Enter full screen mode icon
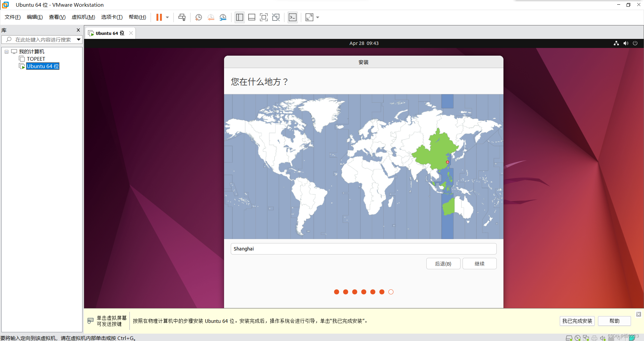The image size is (644, 341). 264,17
